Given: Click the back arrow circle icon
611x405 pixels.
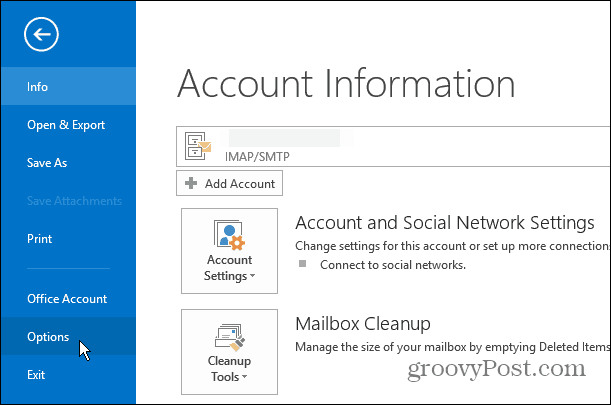Looking at the screenshot, I should (x=41, y=34).
